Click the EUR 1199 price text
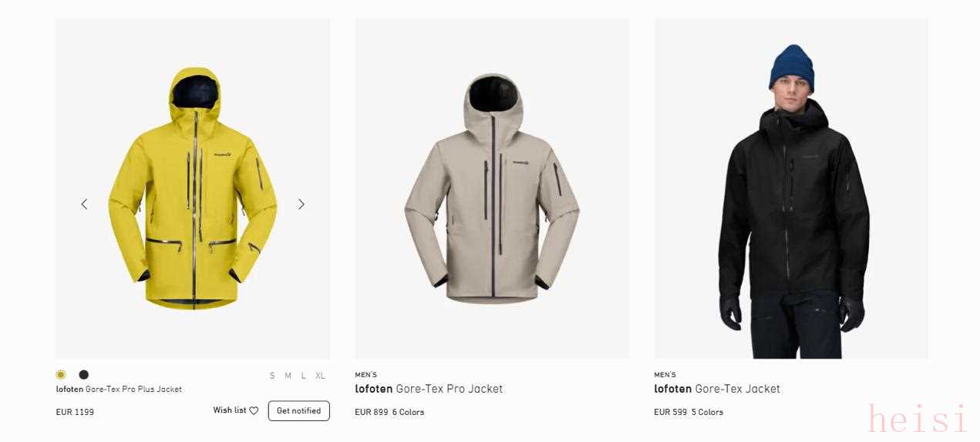 click(75, 412)
